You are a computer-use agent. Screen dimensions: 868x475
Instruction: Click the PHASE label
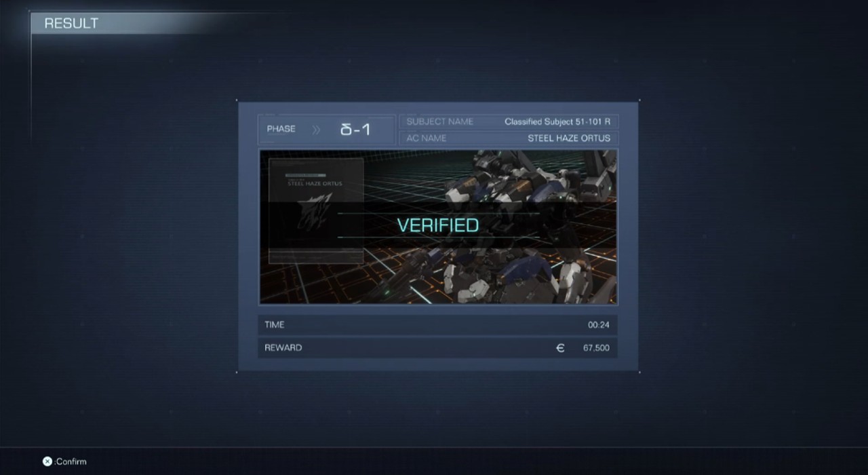[281, 129]
